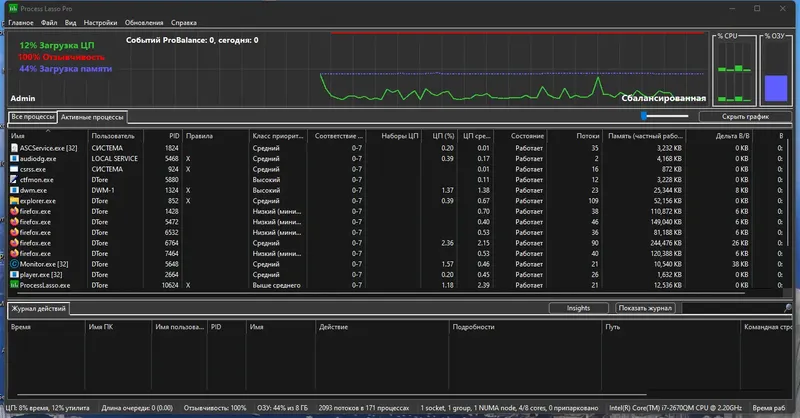Click the % CPU cores meter
This screenshot has width=800, height=418.
[734, 71]
